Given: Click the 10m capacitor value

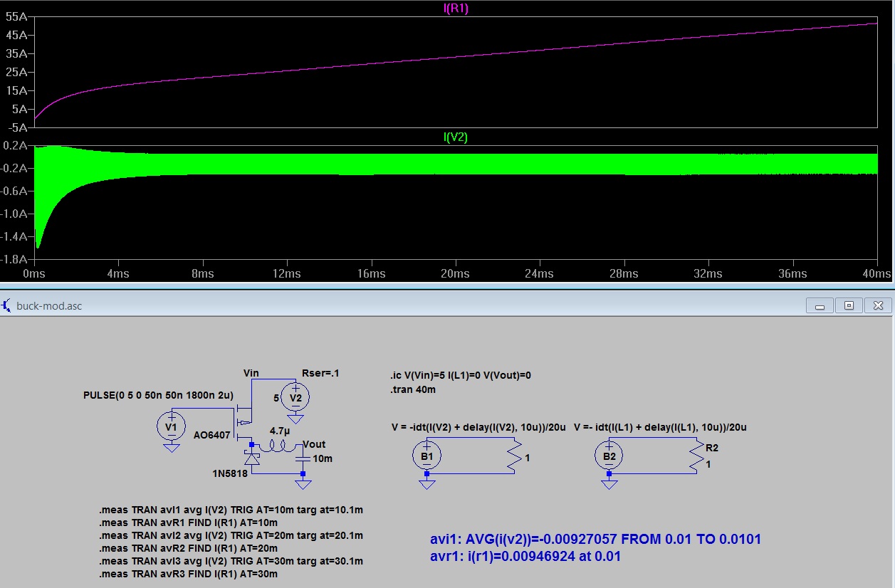Looking at the screenshot, I should coord(323,458).
